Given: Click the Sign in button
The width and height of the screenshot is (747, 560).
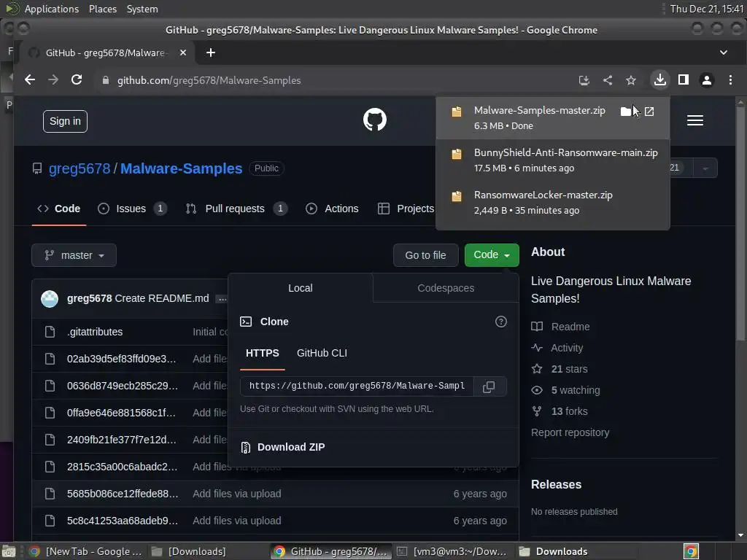Looking at the screenshot, I should click(x=65, y=122).
